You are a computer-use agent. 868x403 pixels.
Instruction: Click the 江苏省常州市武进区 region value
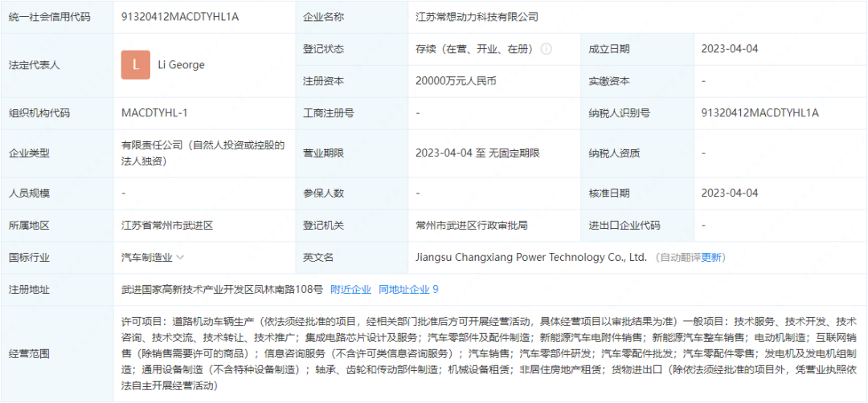tap(167, 226)
